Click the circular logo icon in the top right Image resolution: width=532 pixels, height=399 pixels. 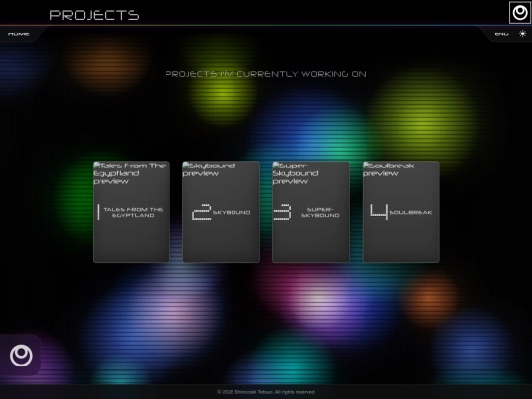coord(520,12)
